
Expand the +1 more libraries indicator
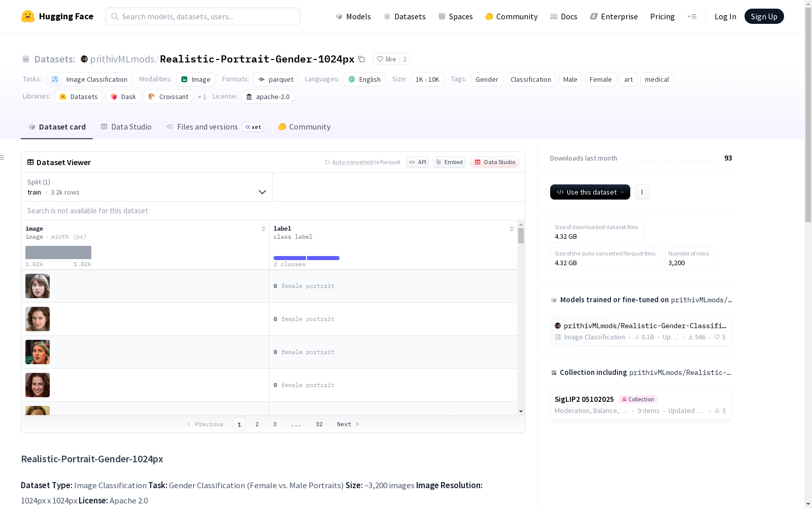(x=202, y=97)
